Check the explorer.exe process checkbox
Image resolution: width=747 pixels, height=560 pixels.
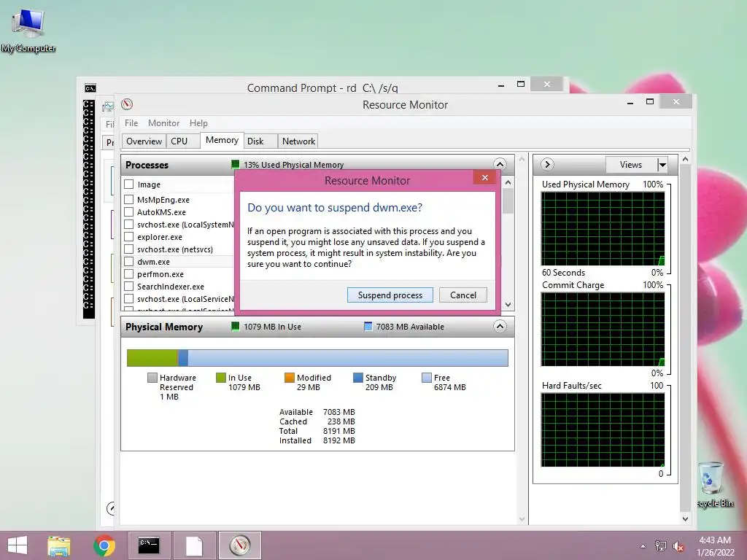tap(128, 237)
